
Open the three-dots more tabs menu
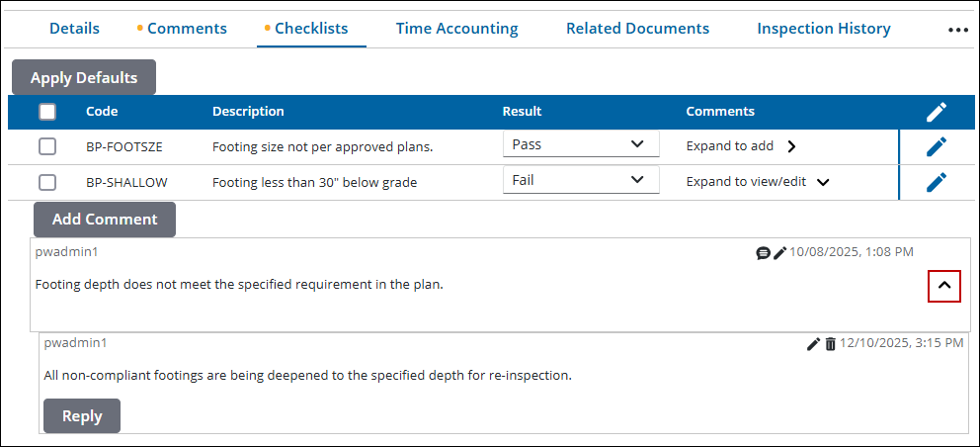[957, 30]
